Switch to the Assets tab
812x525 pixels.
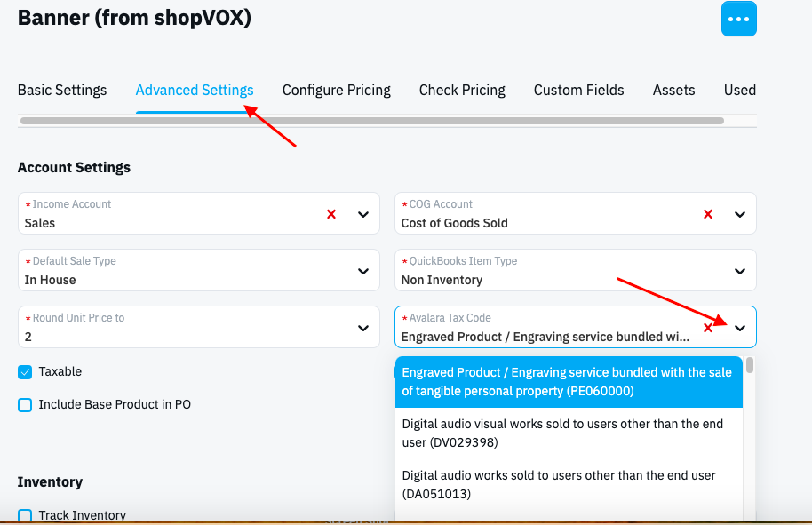tap(673, 90)
